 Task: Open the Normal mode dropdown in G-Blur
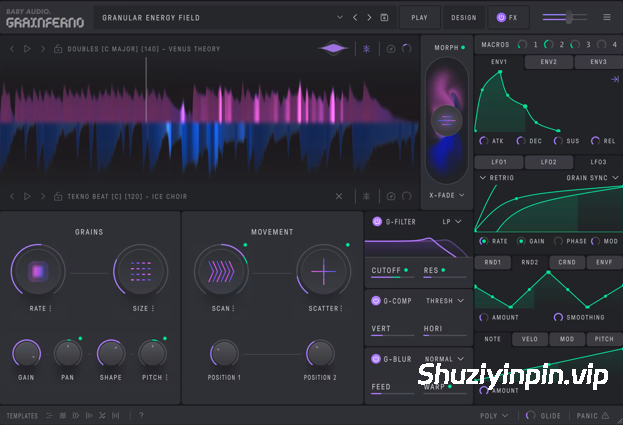[444, 359]
